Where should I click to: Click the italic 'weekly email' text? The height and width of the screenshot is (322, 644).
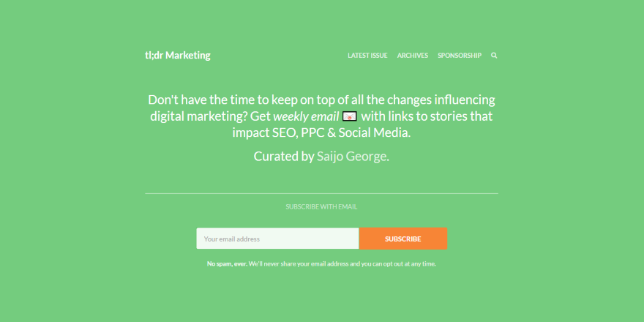click(306, 117)
